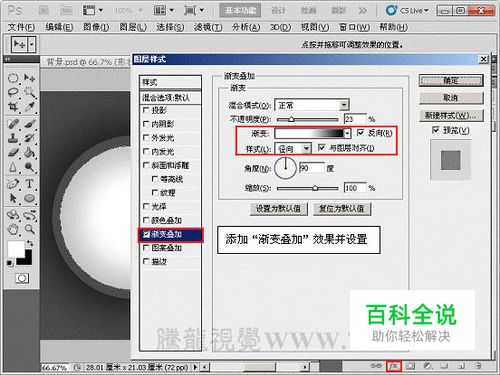Open the 图像 Image menu
The height and width of the screenshot is (375, 500).
click(96, 27)
